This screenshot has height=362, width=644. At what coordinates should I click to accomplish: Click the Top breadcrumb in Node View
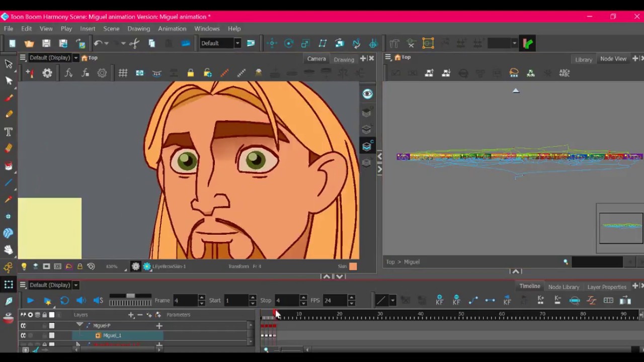pos(390,262)
